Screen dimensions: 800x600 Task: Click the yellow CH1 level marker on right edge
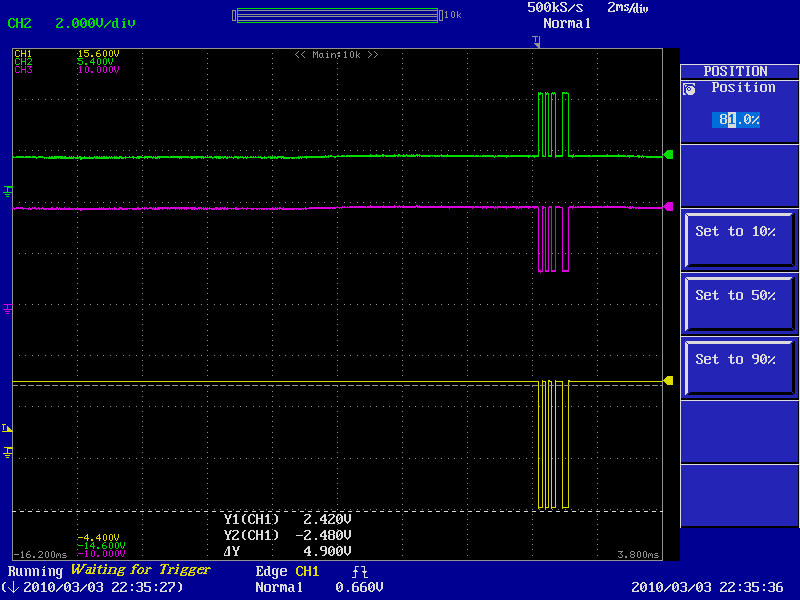(x=668, y=381)
